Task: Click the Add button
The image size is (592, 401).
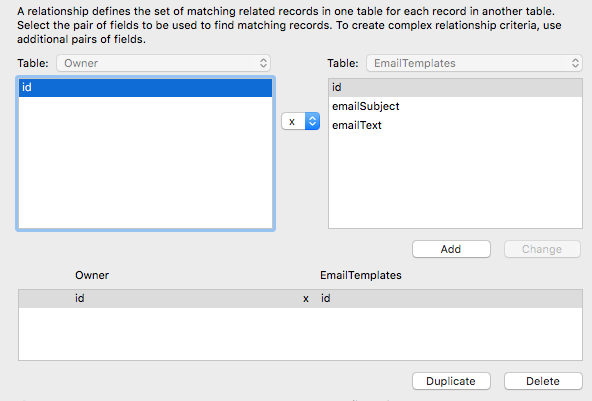Action: [x=451, y=249]
